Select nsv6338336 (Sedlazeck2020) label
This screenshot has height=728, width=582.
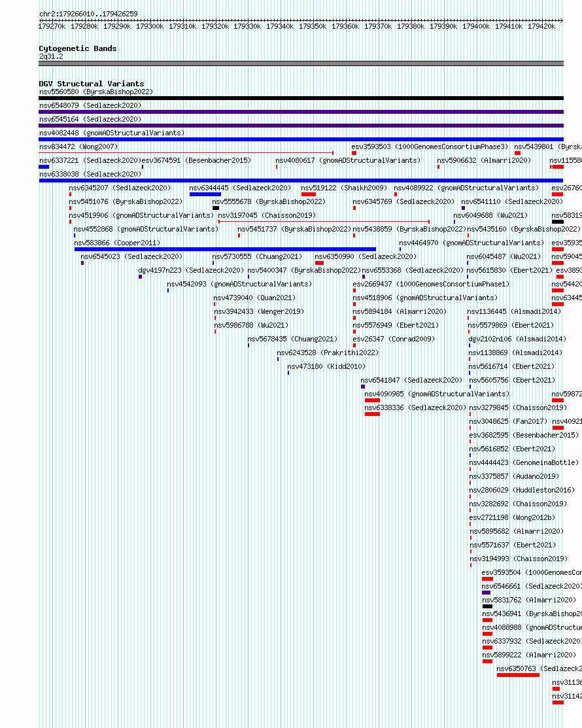415,407
